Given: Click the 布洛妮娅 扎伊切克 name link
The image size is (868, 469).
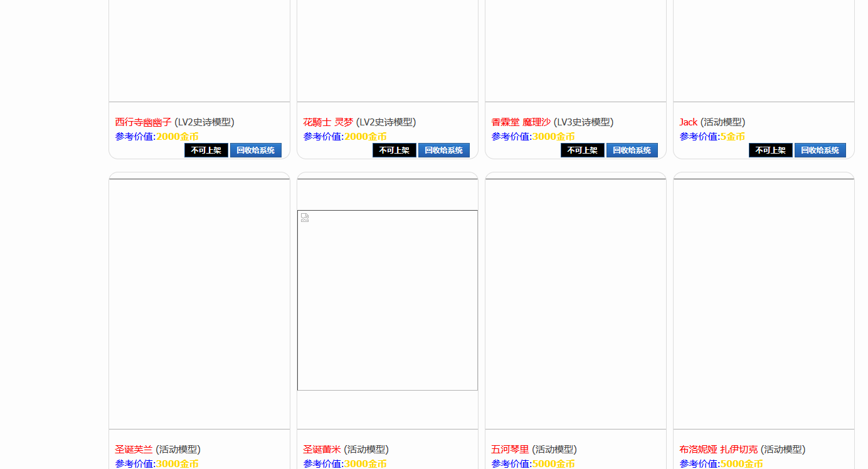Looking at the screenshot, I should tap(718, 450).
